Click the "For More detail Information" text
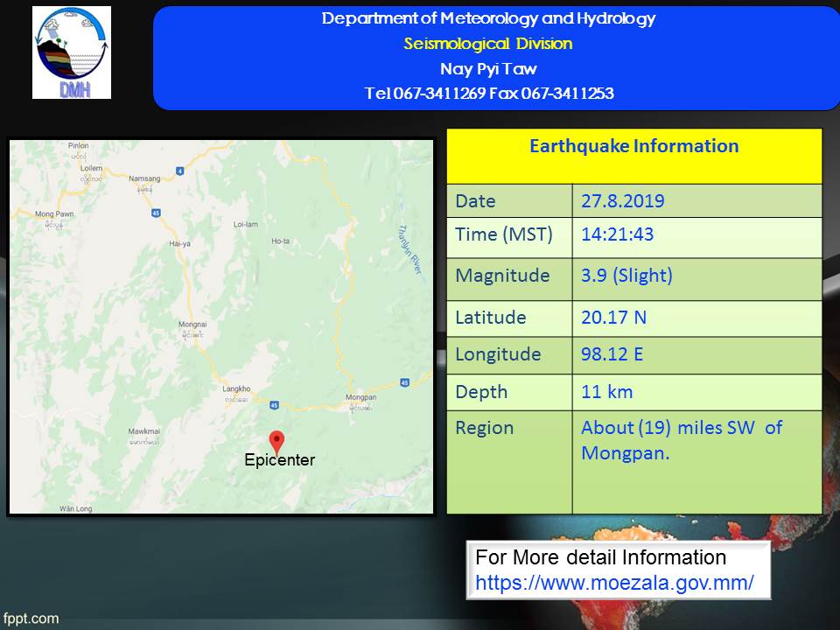840x630 pixels. tap(600, 557)
